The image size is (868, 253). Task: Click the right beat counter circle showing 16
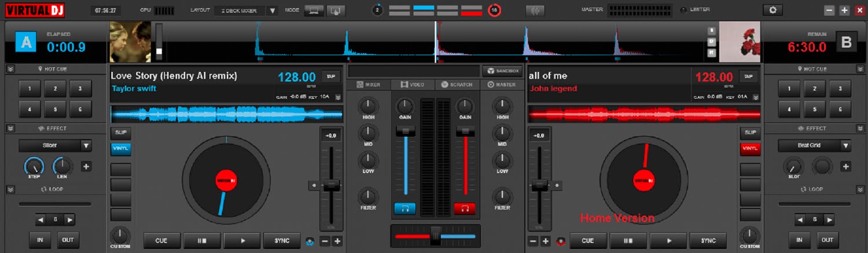tap(494, 10)
